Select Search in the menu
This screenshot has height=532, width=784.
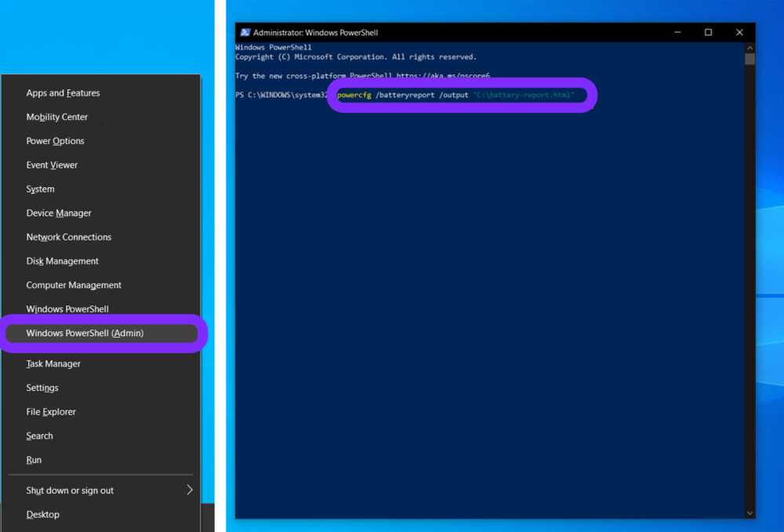tap(39, 436)
